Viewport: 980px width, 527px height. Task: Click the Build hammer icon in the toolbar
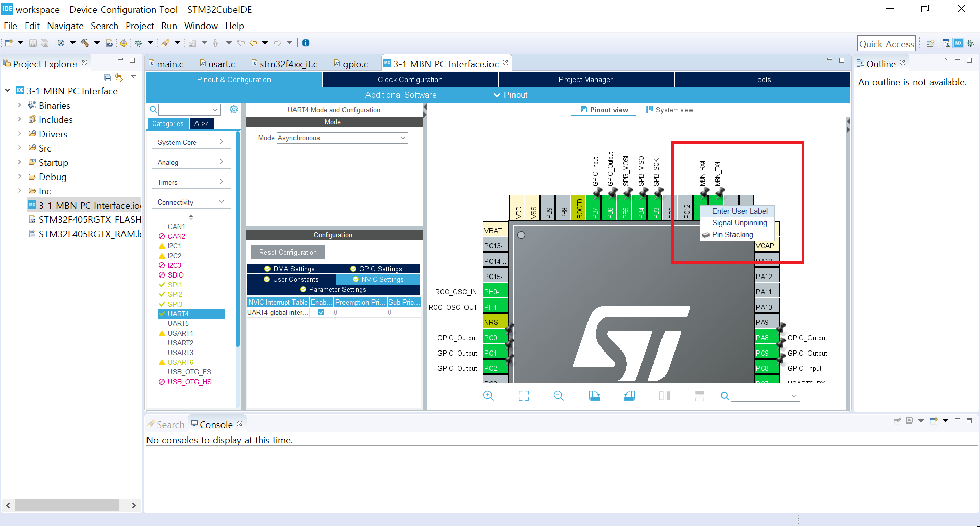pyautogui.click(x=85, y=43)
